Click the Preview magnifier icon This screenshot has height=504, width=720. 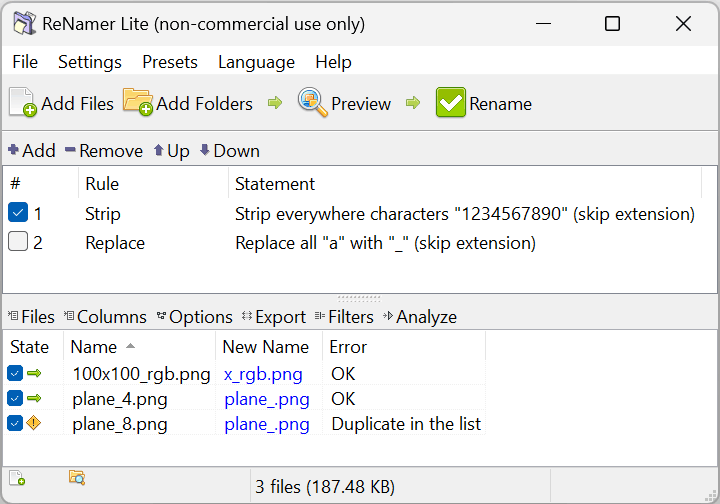point(312,103)
